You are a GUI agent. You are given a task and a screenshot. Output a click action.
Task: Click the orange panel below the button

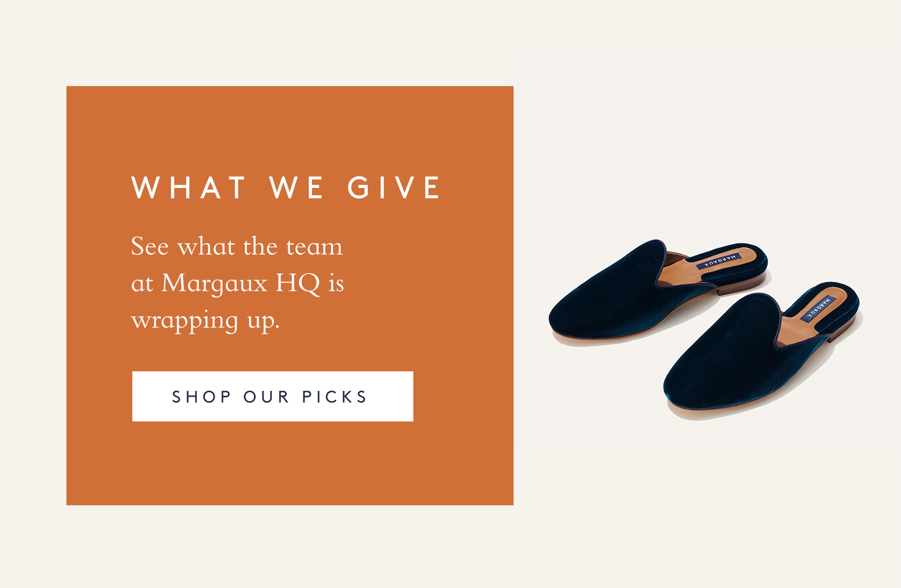(289, 463)
